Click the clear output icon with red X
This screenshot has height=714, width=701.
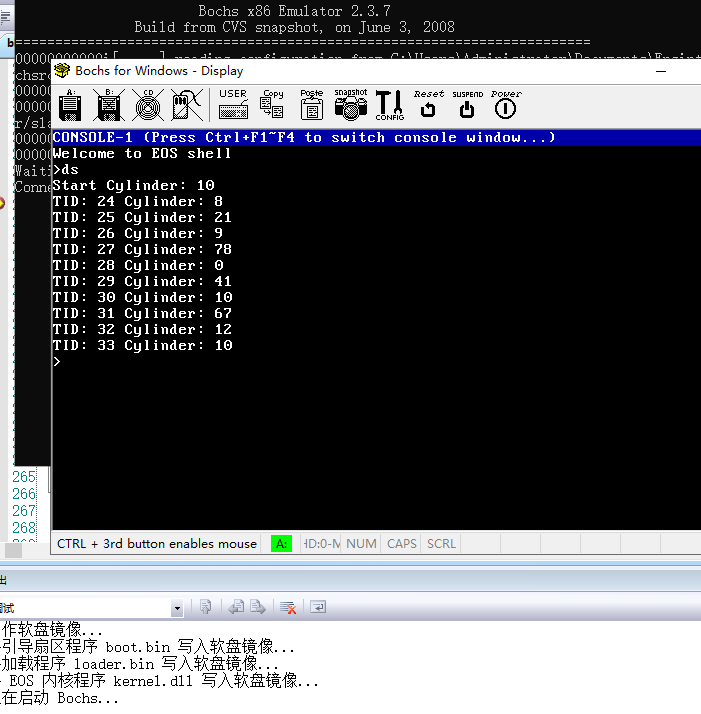(x=288, y=607)
